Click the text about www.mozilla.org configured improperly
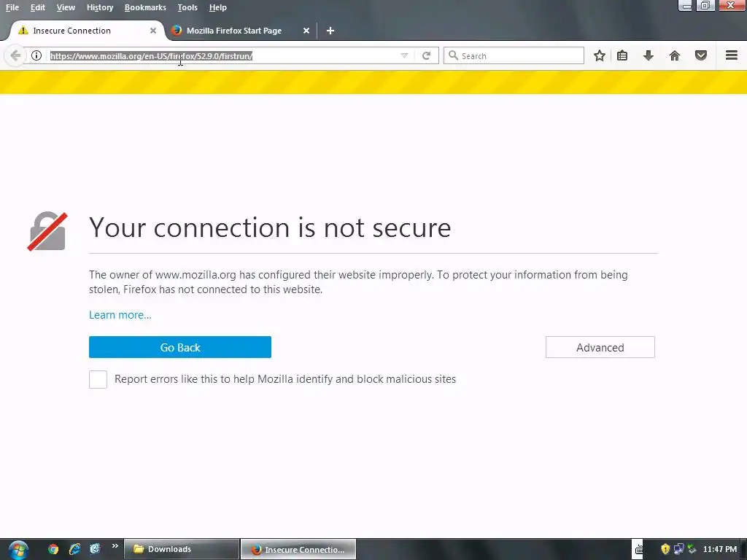Viewport: 747px width, 560px height. tap(358, 282)
